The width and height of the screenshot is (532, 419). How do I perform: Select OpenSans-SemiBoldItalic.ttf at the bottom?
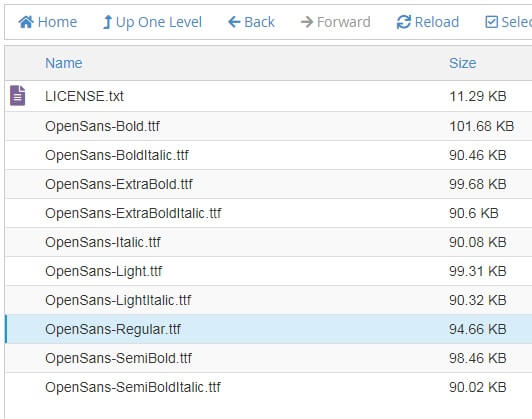269,387
